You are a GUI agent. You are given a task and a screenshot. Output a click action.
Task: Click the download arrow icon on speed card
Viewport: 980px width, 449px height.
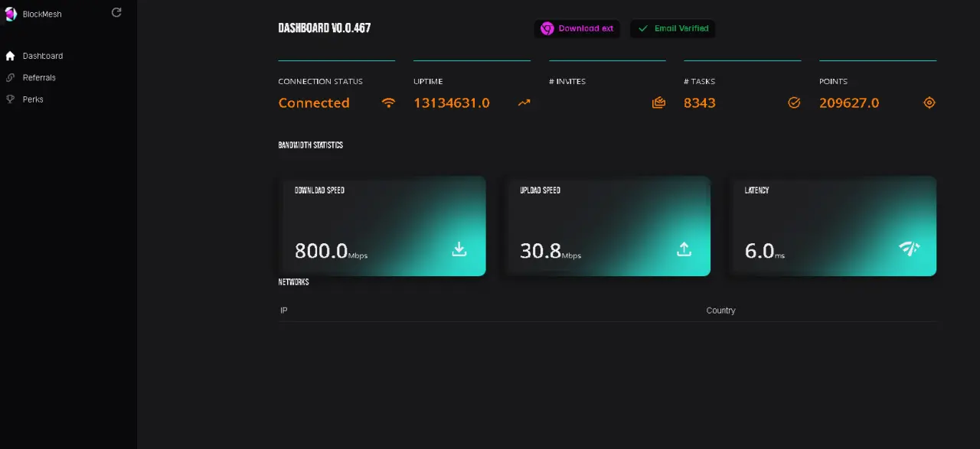coord(459,249)
